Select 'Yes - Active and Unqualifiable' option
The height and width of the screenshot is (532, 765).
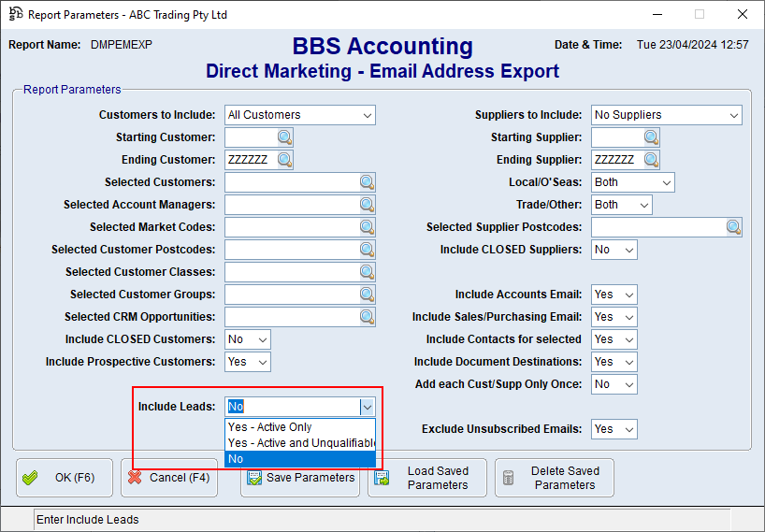coord(299,443)
